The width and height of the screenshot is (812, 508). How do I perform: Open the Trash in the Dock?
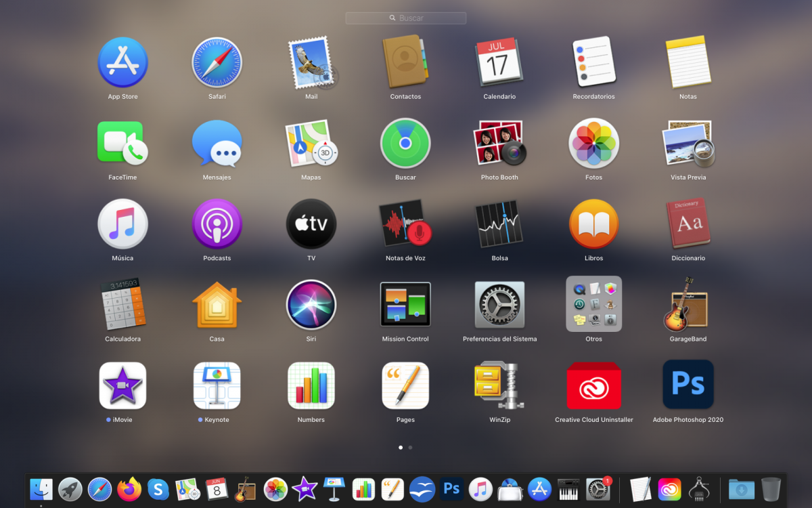771,488
